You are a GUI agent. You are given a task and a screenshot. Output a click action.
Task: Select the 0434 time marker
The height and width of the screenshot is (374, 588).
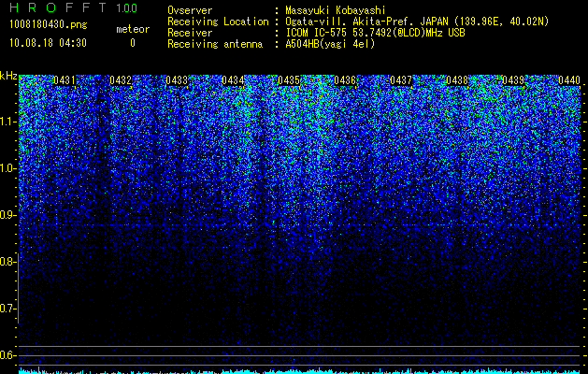(233, 80)
